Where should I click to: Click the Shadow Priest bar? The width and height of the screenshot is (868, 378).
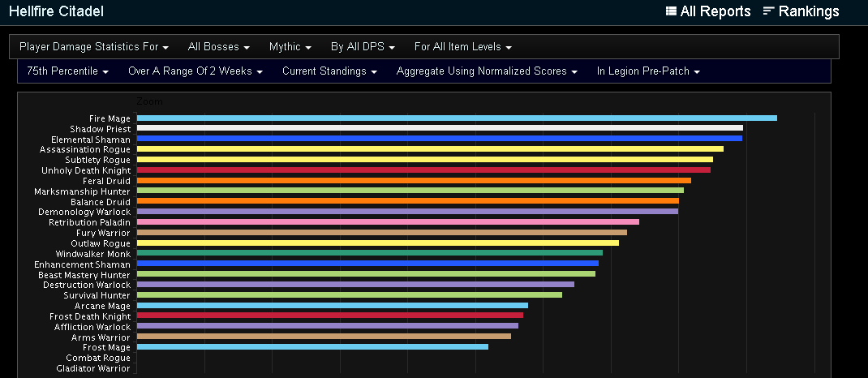440,128
